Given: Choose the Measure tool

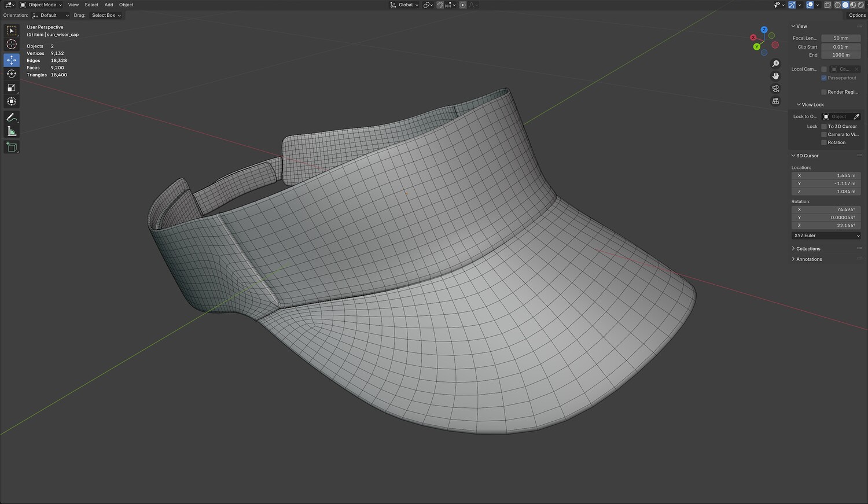Looking at the screenshot, I should pos(12,131).
